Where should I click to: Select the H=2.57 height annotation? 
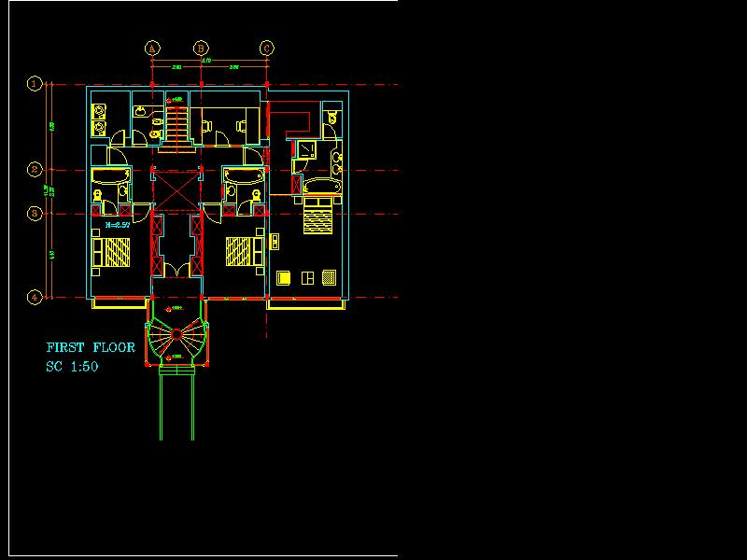pos(117,225)
